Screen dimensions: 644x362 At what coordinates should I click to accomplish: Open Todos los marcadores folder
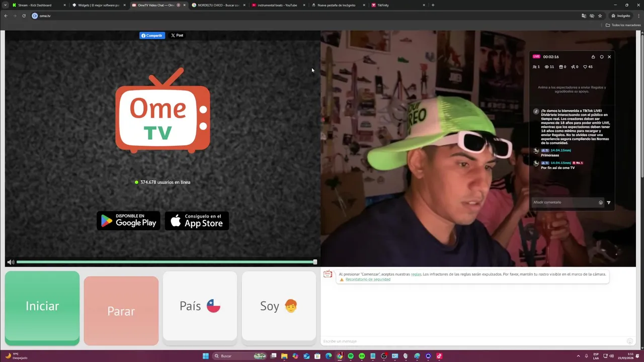623,25
